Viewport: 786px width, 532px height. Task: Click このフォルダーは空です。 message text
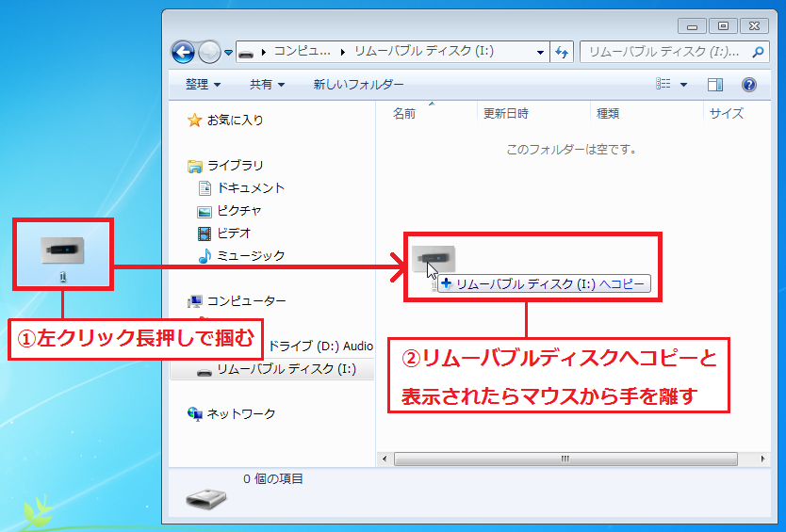coord(571,150)
